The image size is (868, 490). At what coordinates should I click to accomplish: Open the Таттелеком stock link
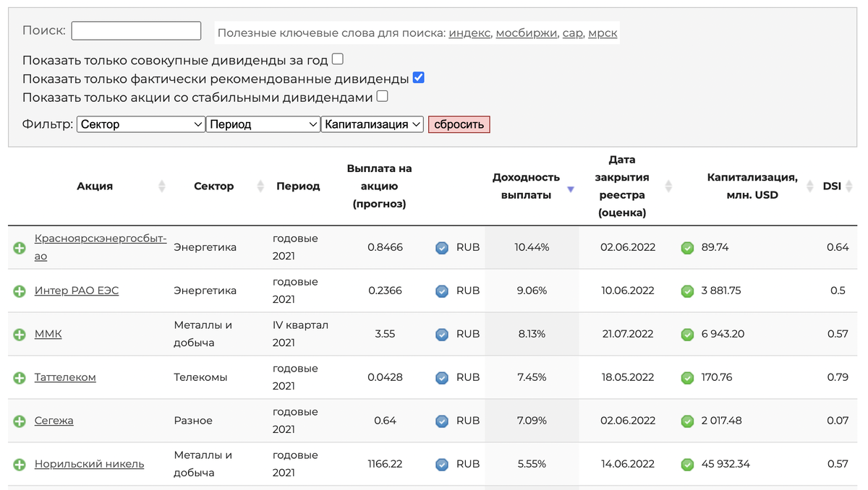coord(65,377)
